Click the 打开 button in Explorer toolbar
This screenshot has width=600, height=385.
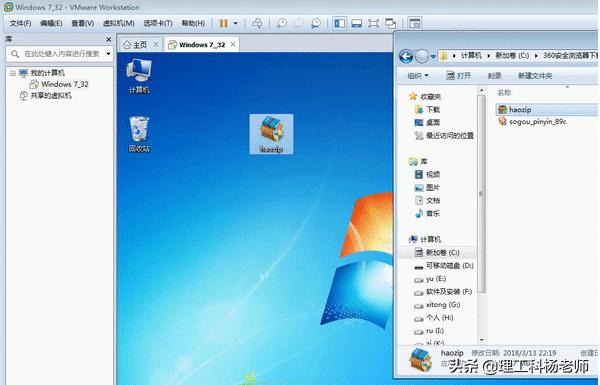pyautogui.click(x=459, y=76)
